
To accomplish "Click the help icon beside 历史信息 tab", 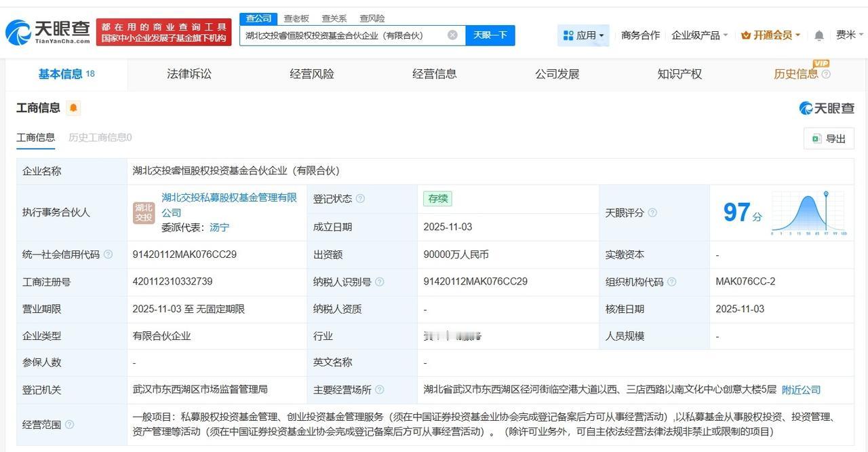I will tap(825, 75).
